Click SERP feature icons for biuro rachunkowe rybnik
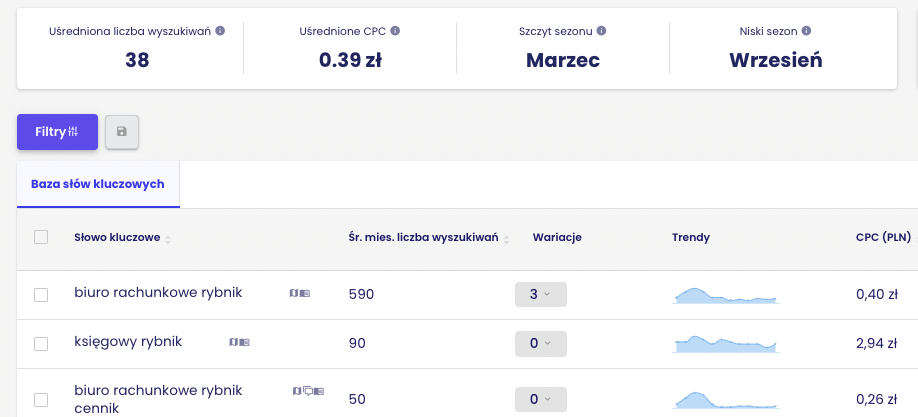This screenshot has height=417, width=918. coord(300,293)
